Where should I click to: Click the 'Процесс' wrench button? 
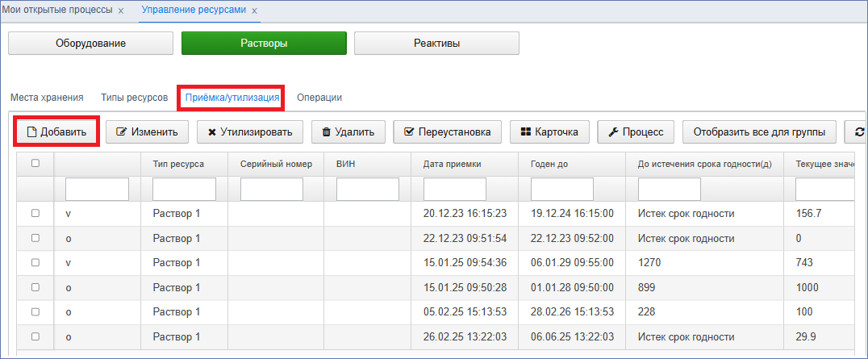(636, 131)
